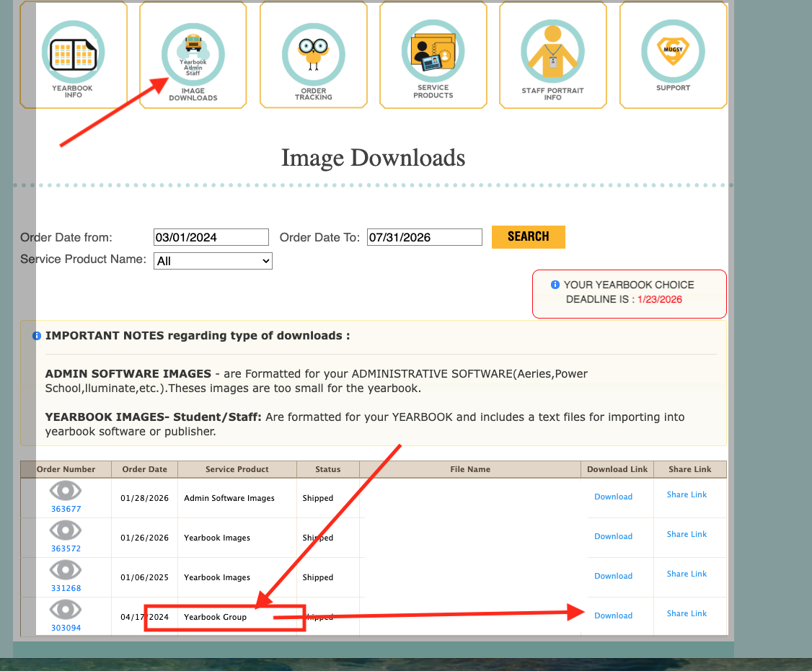Click info icon beside Important Notes heading
Viewport: 812px width, 671px height.
coord(37,336)
